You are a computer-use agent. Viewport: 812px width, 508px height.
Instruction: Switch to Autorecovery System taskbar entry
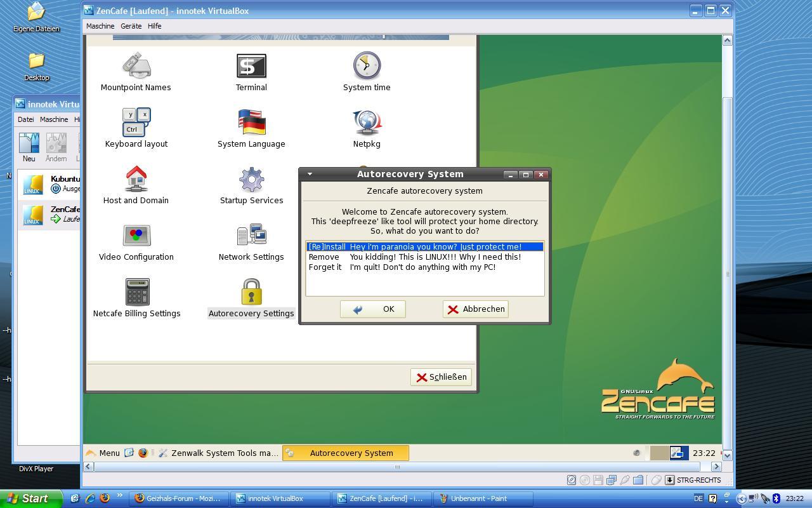346,453
